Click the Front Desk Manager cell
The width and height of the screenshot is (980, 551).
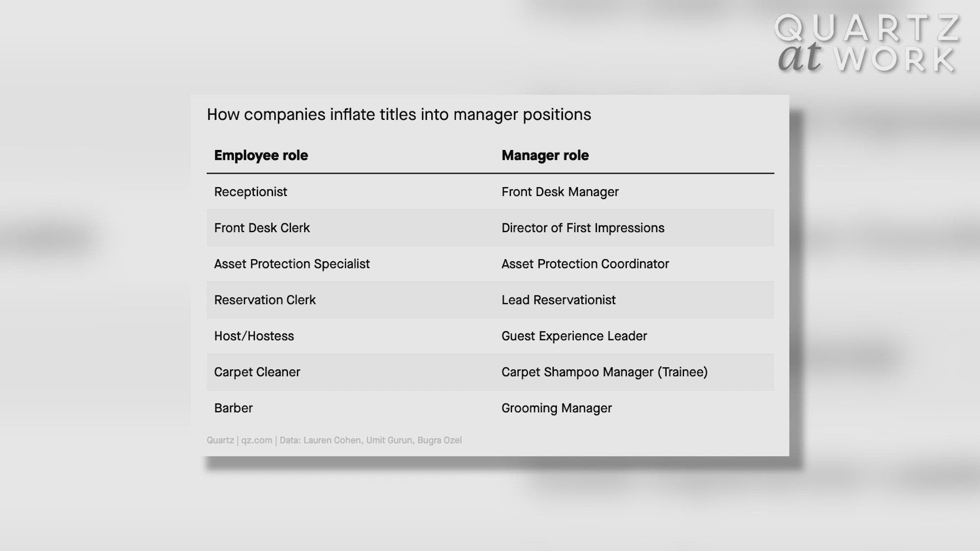click(x=560, y=192)
